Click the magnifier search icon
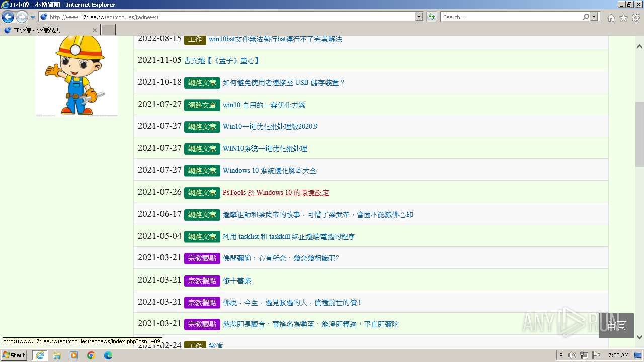This screenshot has width=644, height=362. pos(586,17)
